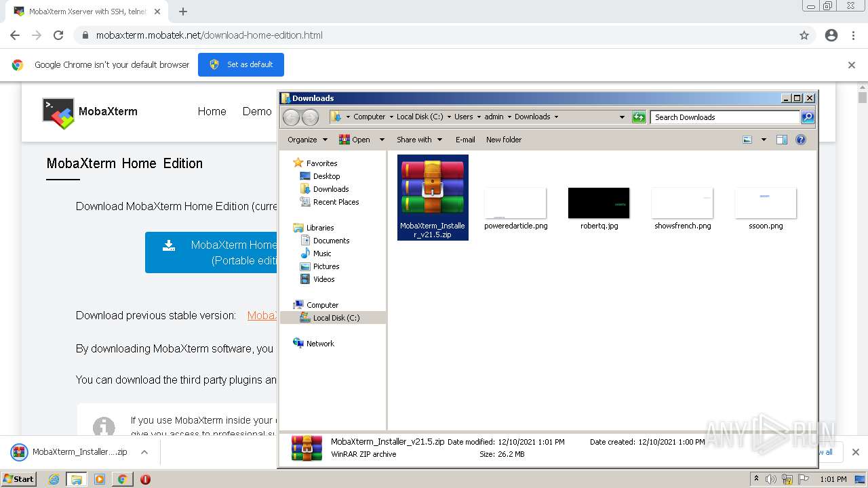The width and height of the screenshot is (868, 488).
Task: Select Desktop in navigation pane
Action: pos(326,176)
